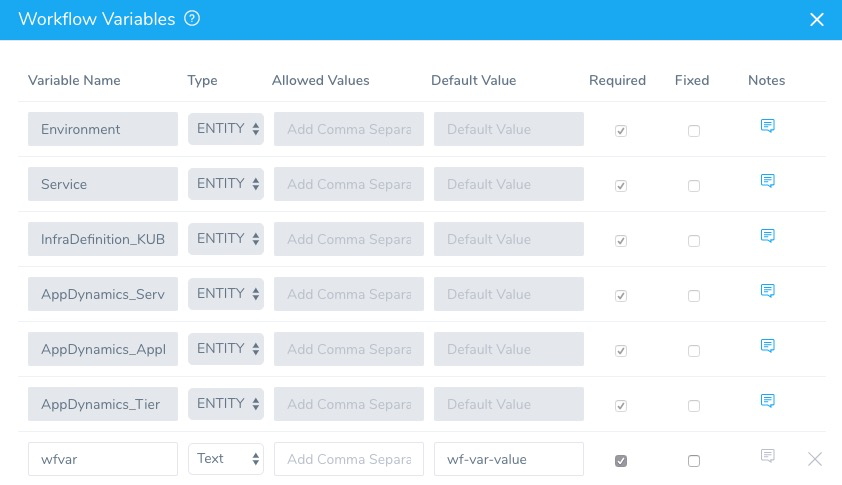Remove the wfvar variable row

[x=815, y=459]
